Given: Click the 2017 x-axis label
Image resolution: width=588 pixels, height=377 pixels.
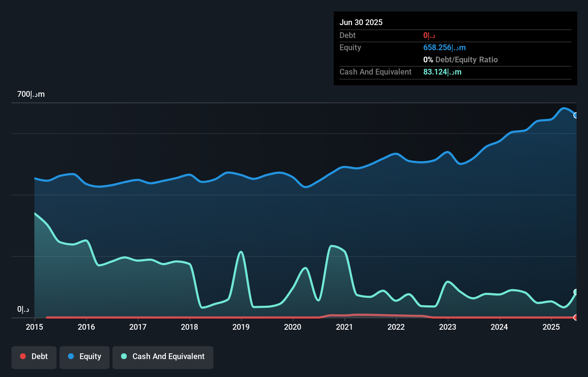Looking at the screenshot, I should click(x=138, y=327).
